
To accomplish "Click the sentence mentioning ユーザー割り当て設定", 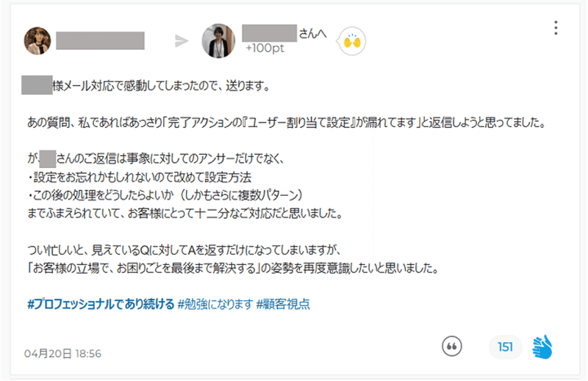I will pyautogui.click(x=287, y=123).
